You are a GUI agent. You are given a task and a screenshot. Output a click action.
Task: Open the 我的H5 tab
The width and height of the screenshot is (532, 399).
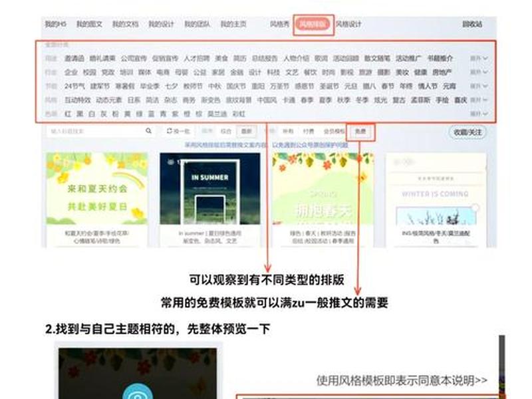click(56, 24)
